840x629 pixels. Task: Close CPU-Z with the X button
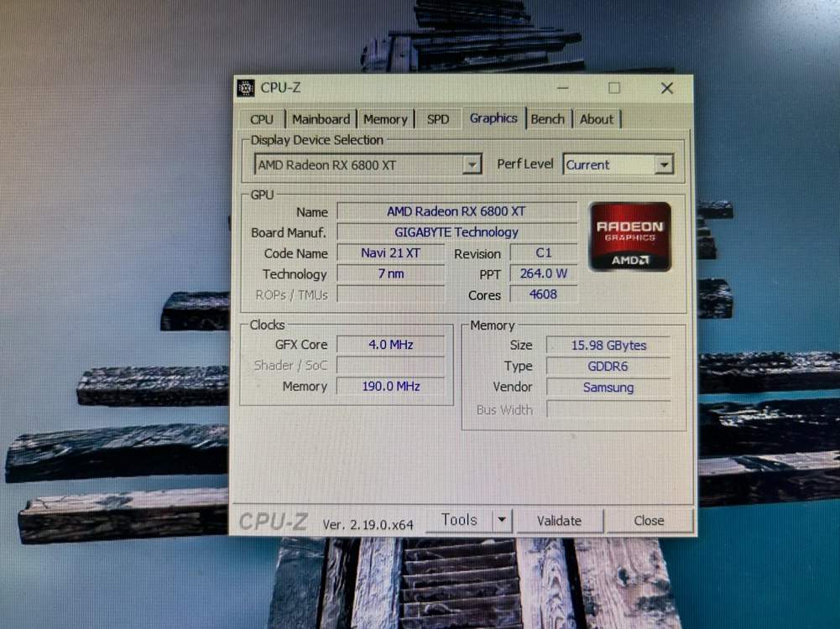click(667, 88)
